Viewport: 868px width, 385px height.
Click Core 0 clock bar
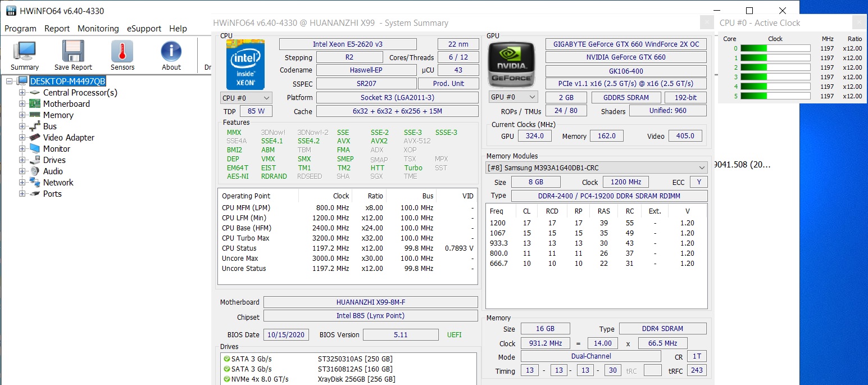tap(775, 48)
